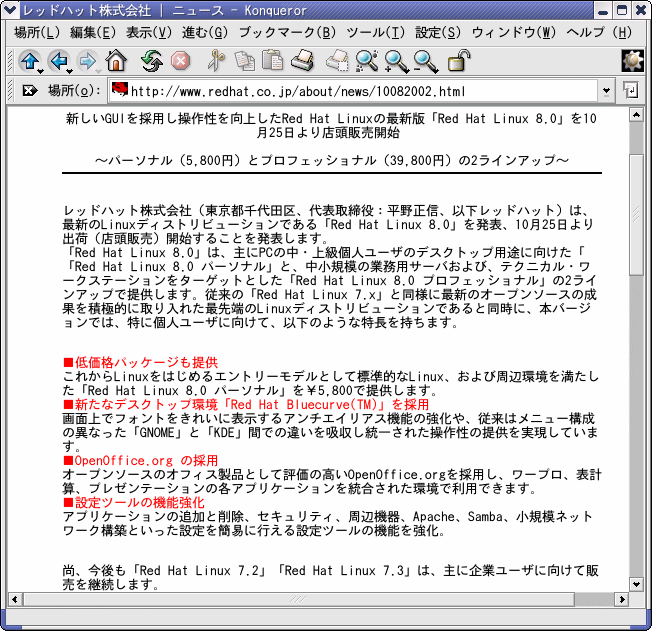The height and width of the screenshot is (631, 652).
Task: Click the Find magnifier icon
Action: 367,61
